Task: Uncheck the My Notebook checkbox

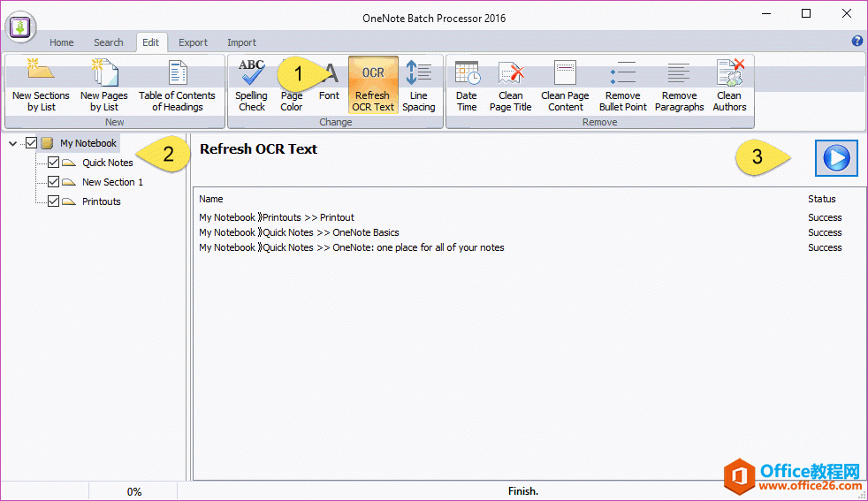Action: [x=32, y=143]
